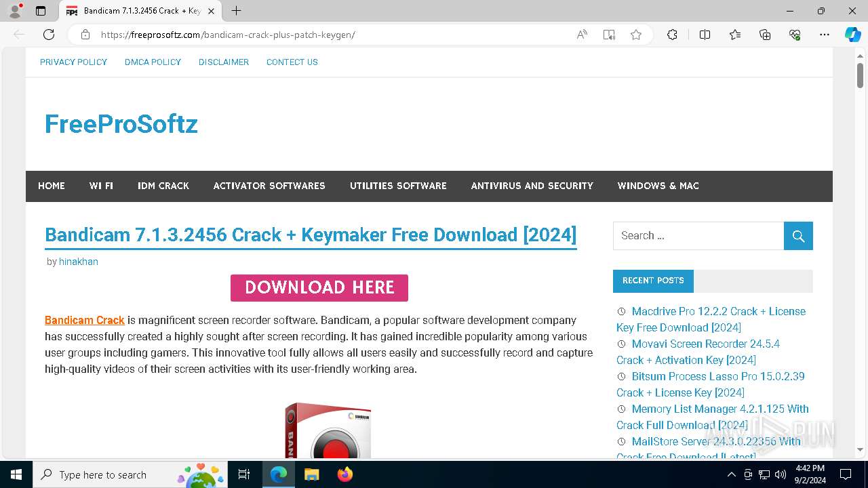Open the Collections icon

click(x=765, y=35)
